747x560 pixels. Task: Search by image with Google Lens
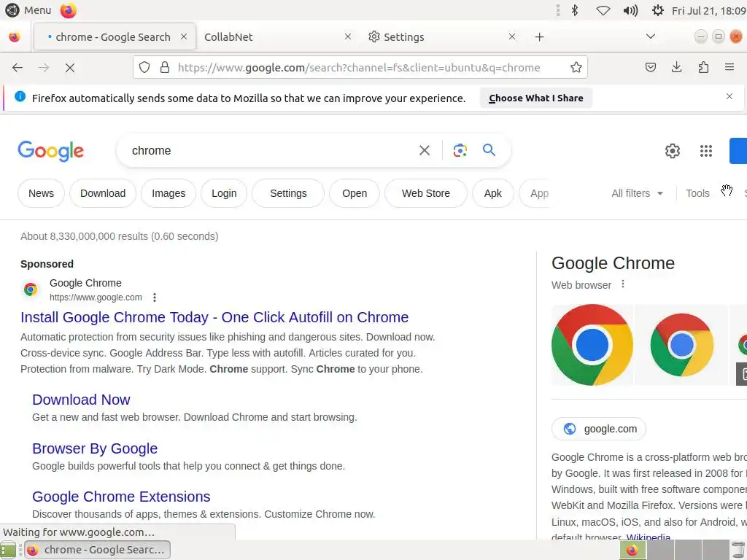tap(460, 150)
